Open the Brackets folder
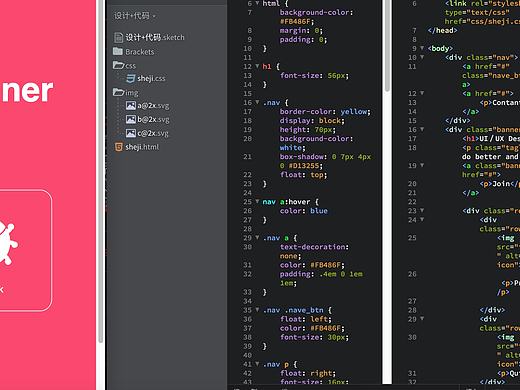Screen dimensions: 520x390 [140, 52]
